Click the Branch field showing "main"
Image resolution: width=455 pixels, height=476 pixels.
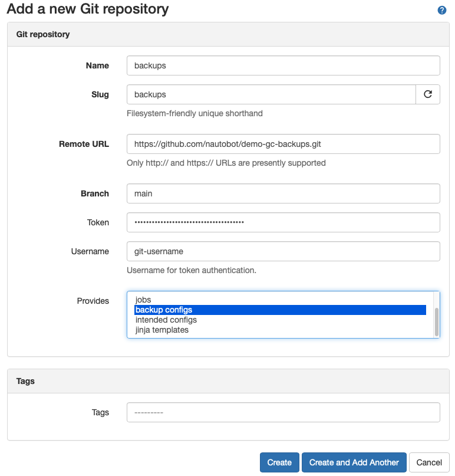point(283,193)
